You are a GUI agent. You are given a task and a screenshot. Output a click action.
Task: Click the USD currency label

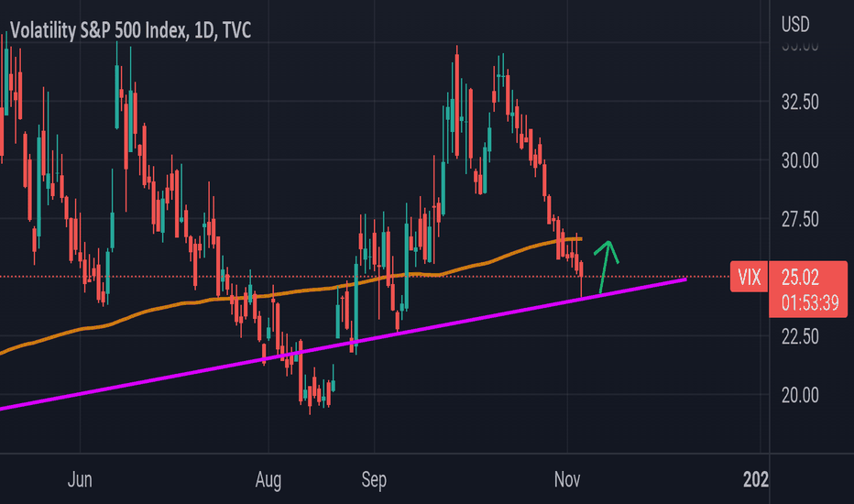pyautogui.click(x=795, y=25)
